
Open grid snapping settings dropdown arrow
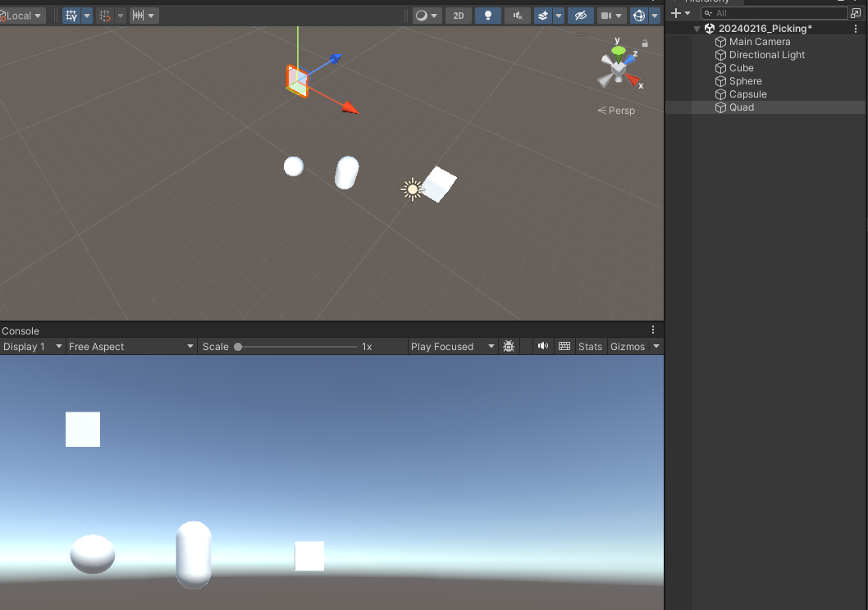(x=120, y=16)
